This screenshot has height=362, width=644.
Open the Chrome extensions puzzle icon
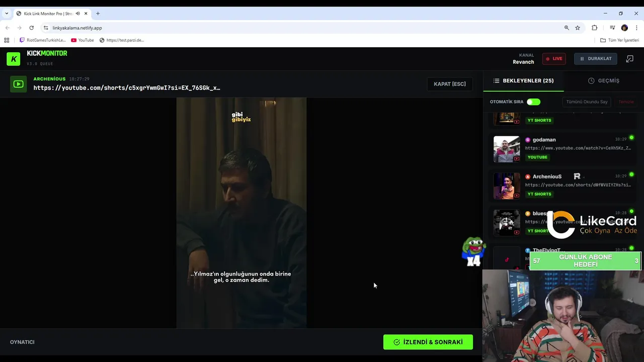point(594,28)
